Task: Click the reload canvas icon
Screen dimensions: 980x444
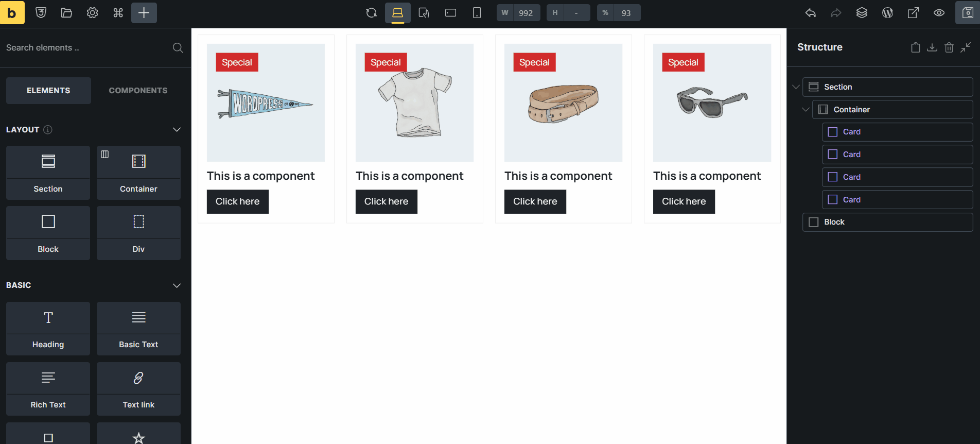Action: tap(371, 13)
